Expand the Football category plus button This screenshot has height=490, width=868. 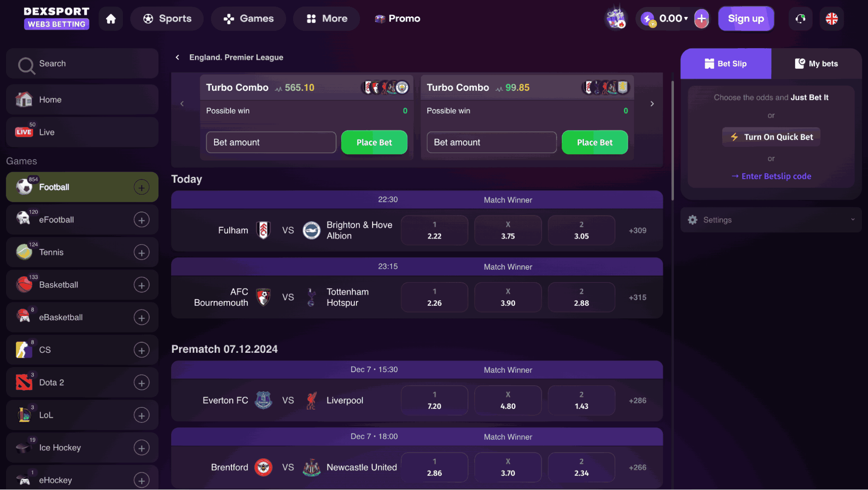click(141, 187)
